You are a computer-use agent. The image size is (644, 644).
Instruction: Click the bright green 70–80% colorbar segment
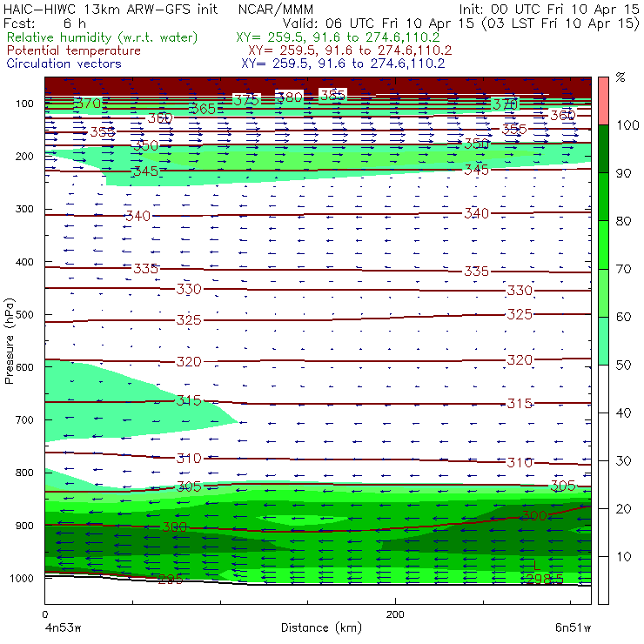click(603, 245)
